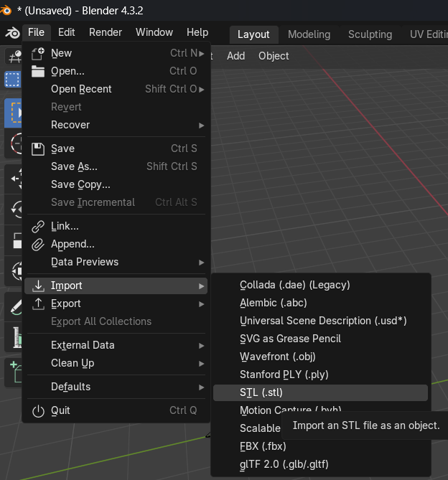
Task: Expand the Export submenu
Action: [x=116, y=303]
